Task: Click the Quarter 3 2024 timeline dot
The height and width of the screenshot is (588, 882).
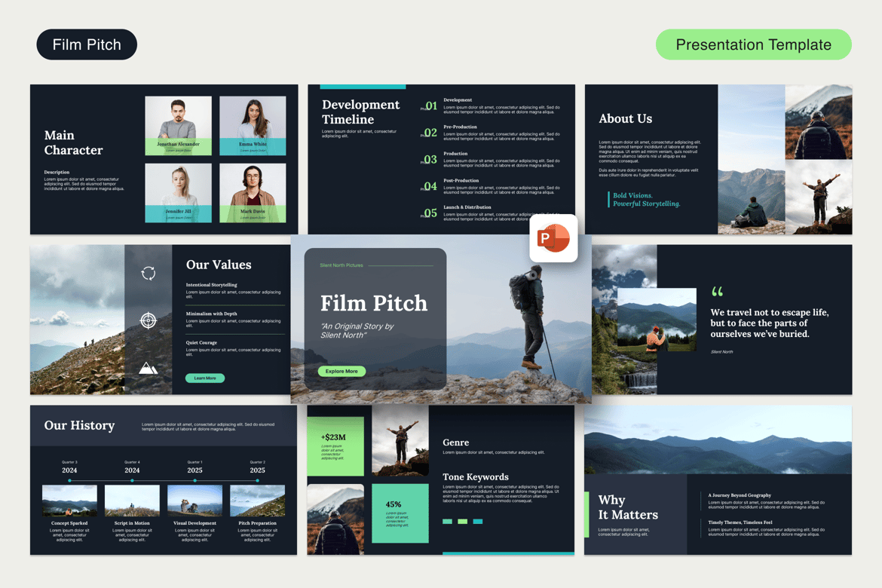Action: point(70,480)
